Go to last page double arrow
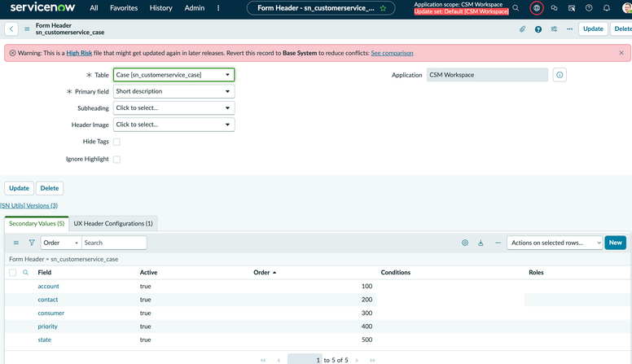Viewport: 632px width, 364px height. tap(372, 360)
